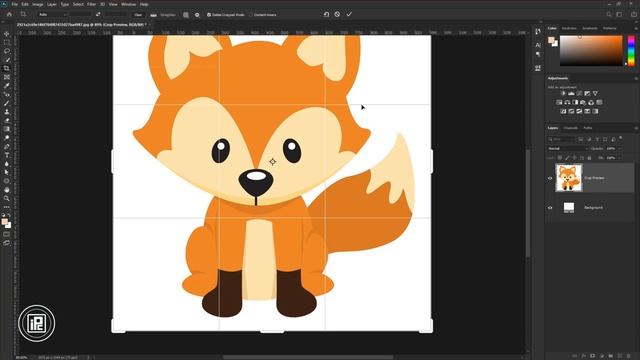Select the Path Selection arrow tool
The height and width of the screenshot is (360, 640).
[x=7, y=172]
